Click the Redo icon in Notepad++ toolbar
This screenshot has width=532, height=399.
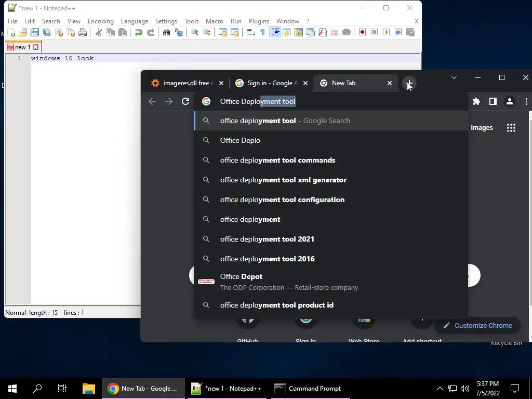[151, 32]
